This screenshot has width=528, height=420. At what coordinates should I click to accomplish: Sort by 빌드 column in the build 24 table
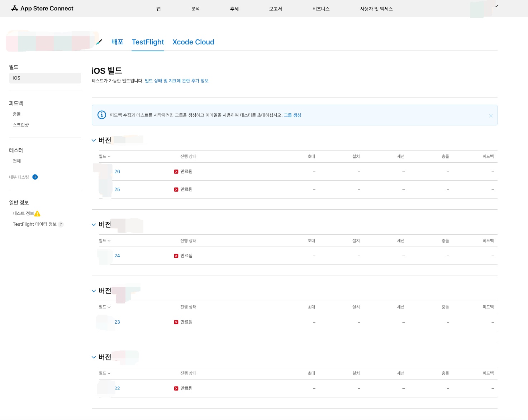tap(105, 241)
